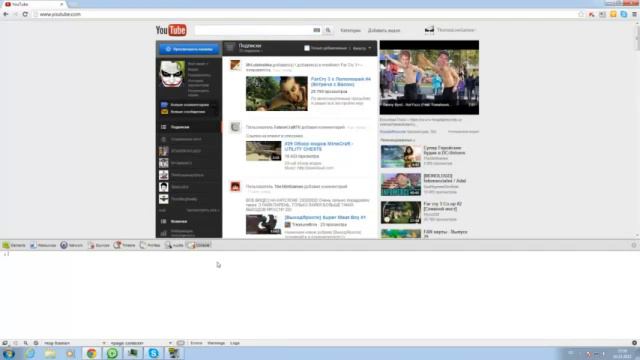Viewport: 640px width, 360px height.
Task: Open Internet Explorer from the taskbar
Action: (29, 353)
